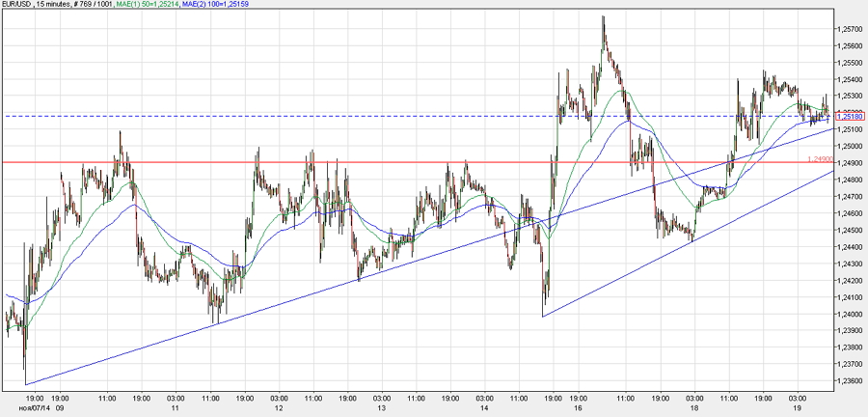The height and width of the screenshot is (417, 868).
Task: Click the 1,23700 price axis label
Action: pyautogui.click(x=851, y=364)
